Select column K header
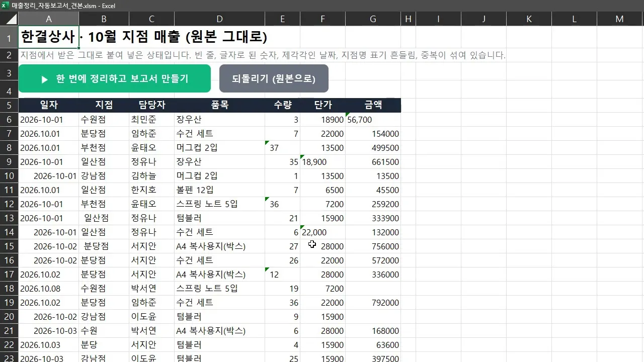 coord(529,19)
